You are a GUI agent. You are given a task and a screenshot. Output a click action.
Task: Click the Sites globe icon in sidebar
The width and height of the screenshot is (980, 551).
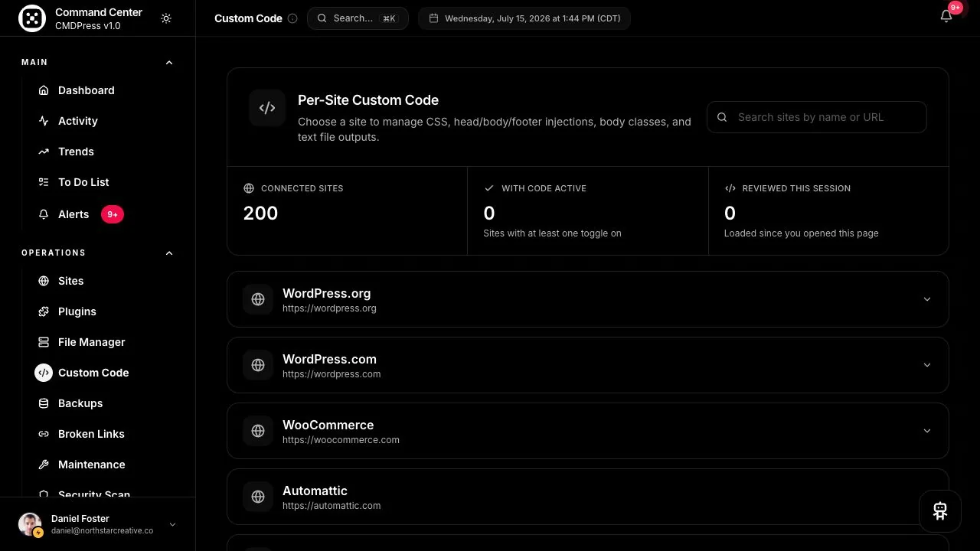[44, 281]
